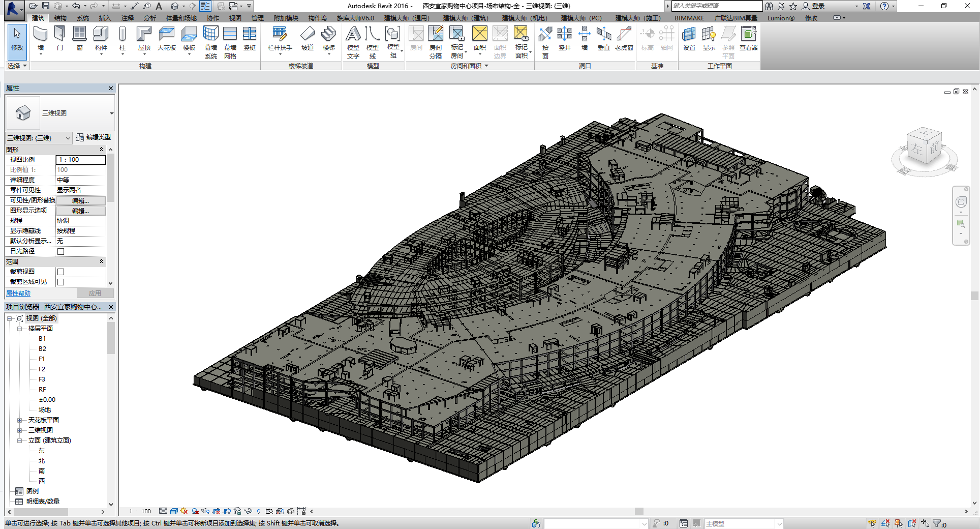Open the 房间和面积 panel dropdown

(469, 66)
